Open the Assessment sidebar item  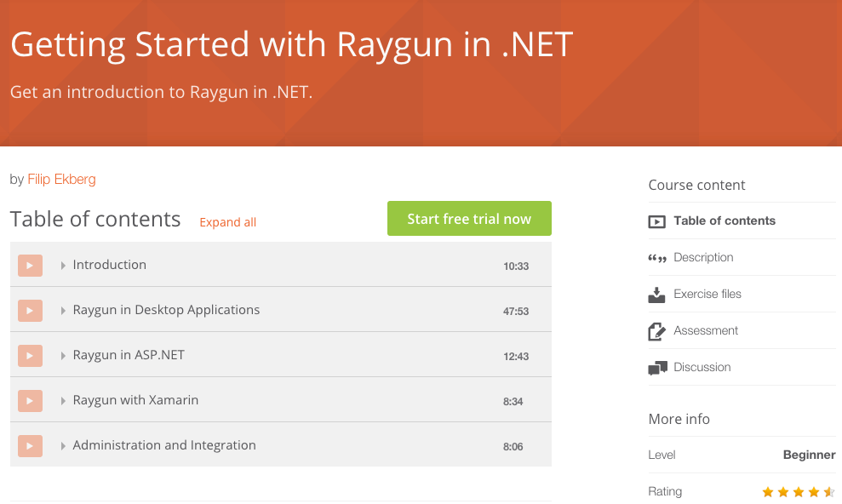coord(706,330)
